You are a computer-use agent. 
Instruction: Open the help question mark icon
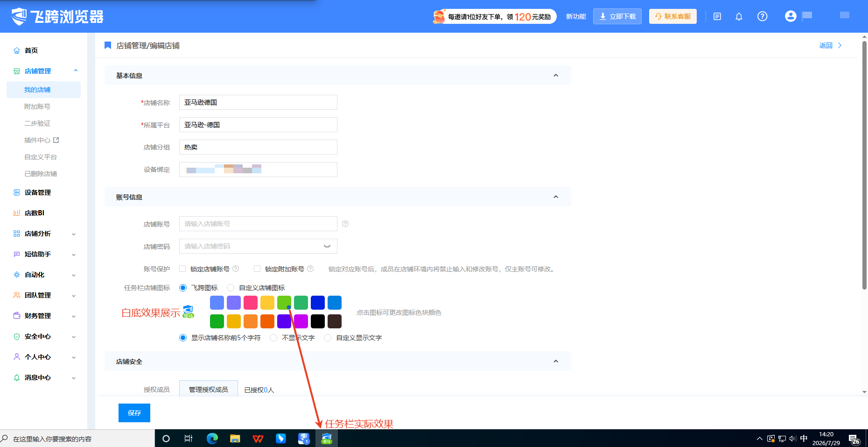pos(762,17)
